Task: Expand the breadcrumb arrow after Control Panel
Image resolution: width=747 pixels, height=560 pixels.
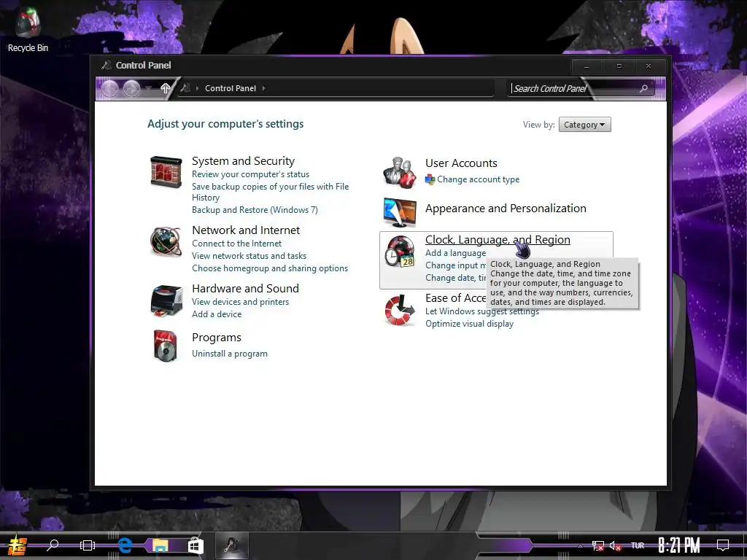Action: pos(263,88)
